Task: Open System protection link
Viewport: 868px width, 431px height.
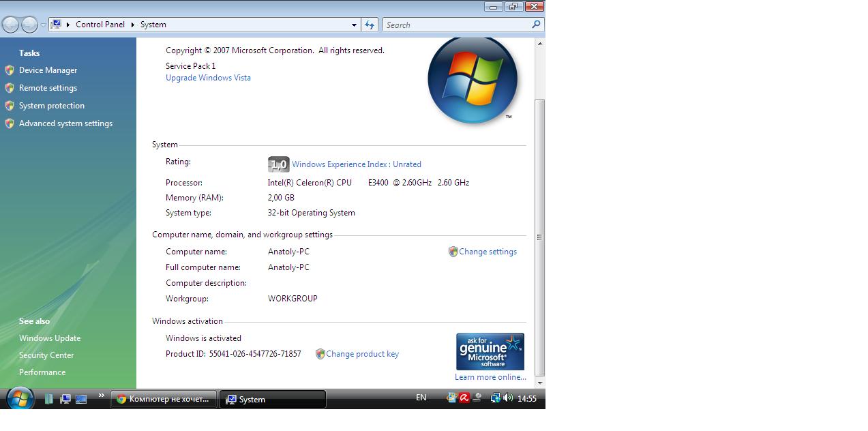Action: [x=52, y=106]
